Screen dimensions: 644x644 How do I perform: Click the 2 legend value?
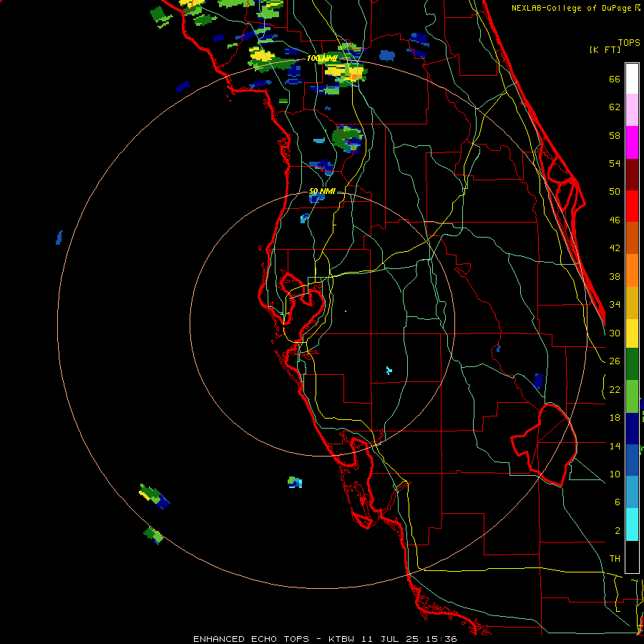click(617, 531)
